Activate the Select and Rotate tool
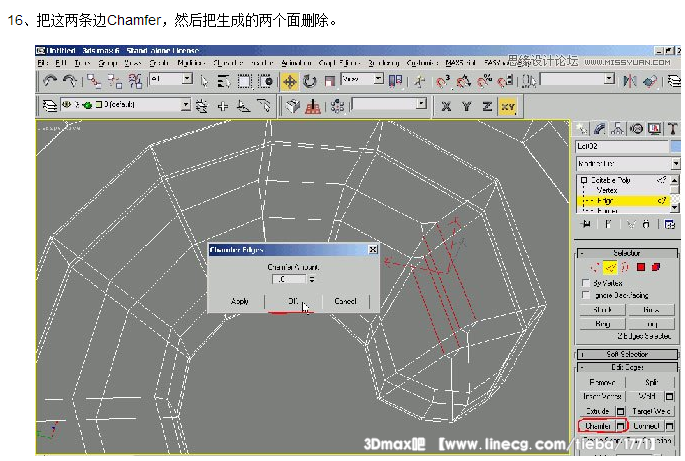This screenshot has height=461, width=685. pos(310,81)
